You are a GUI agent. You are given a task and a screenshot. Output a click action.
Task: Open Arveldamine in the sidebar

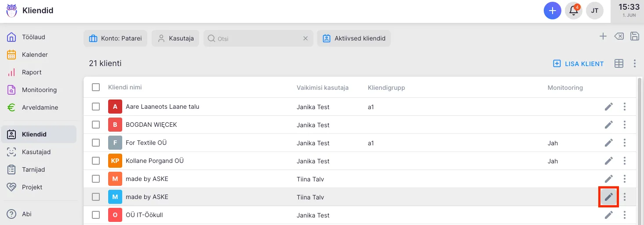pos(40,107)
